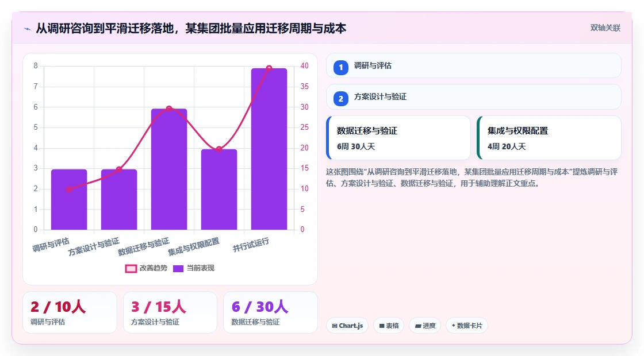Viewport: 644px width, 356px height.
Task: Click the 调研与评估 x-axis label
Action: point(51,245)
